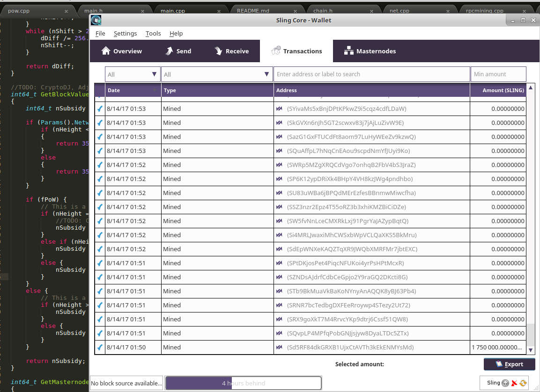This screenshot has width=540, height=392.
Task: Open the Settings menu
Action: (x=126, y=33)
